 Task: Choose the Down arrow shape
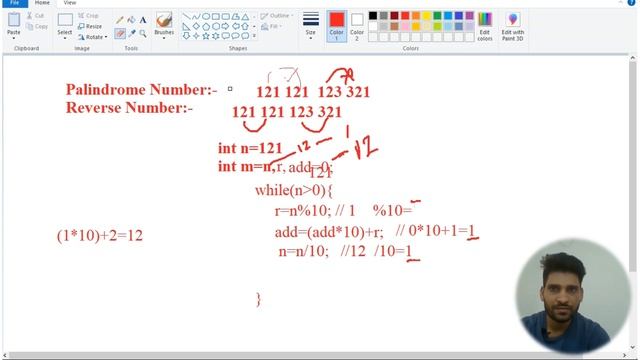(186, 36)
